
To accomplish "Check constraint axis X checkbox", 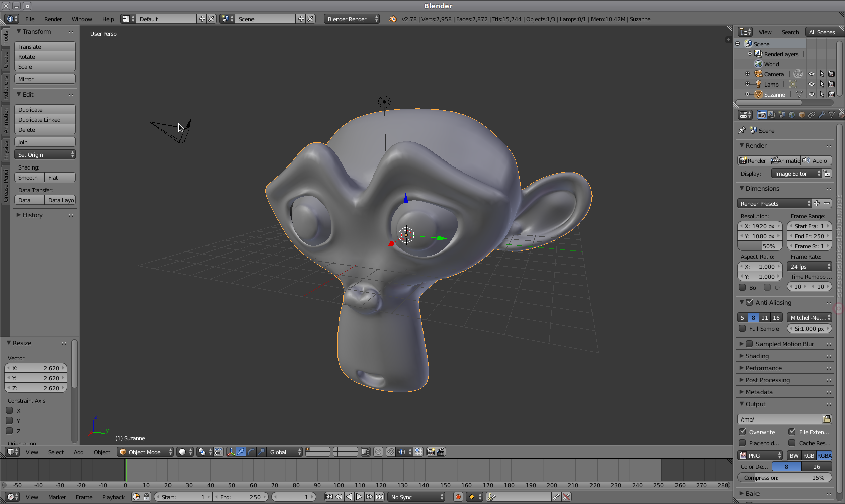I will pyautogui.click(x=9, y=410).
